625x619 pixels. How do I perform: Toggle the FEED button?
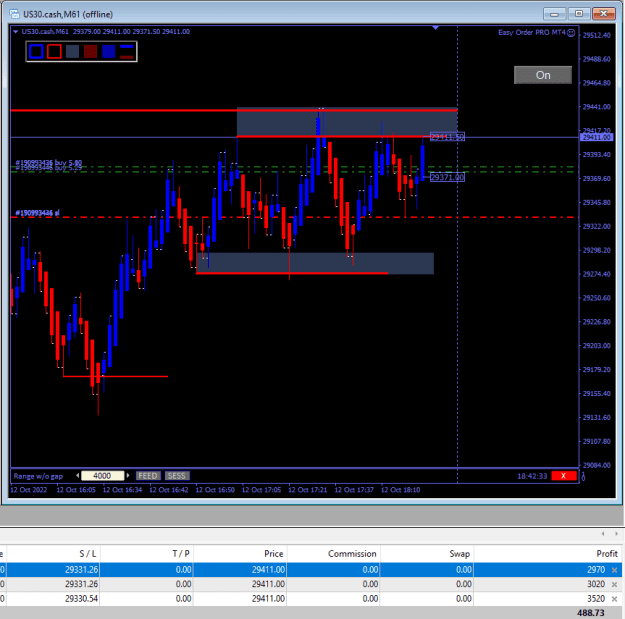click(148, 476)
